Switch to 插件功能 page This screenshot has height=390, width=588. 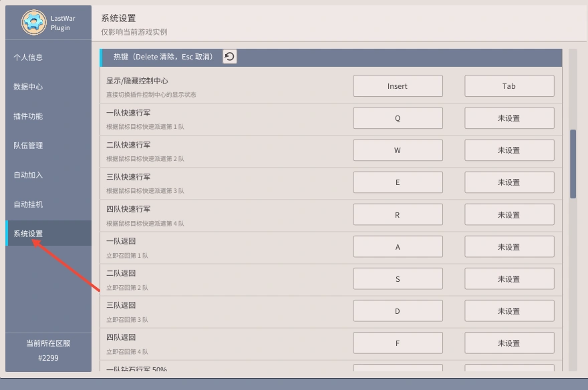28,116
